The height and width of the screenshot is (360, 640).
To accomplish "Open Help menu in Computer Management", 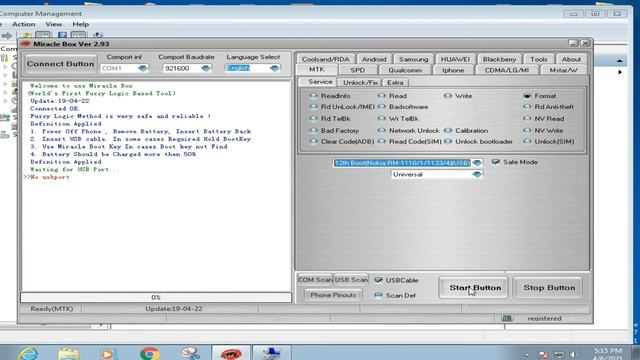I will [80, 24].
